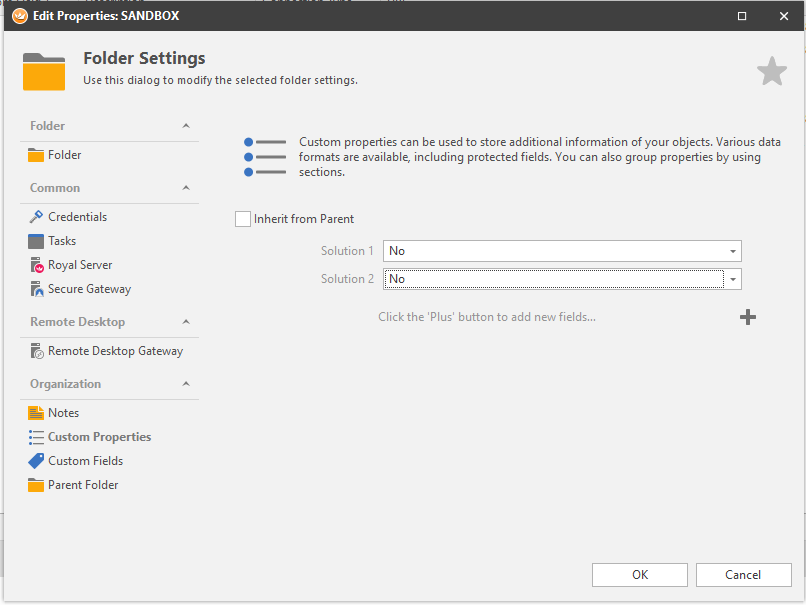Click the Secure Gateway icon
This screenshot has height=605, width=806.
coord(36,289)
